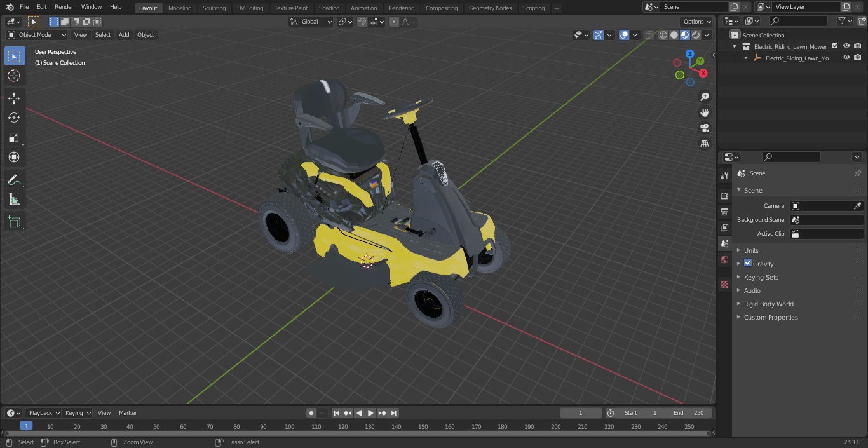The width and height of the screenshot is (868, 448).
Task: Activate the Scale tool
Action: [x=14, y=137]
